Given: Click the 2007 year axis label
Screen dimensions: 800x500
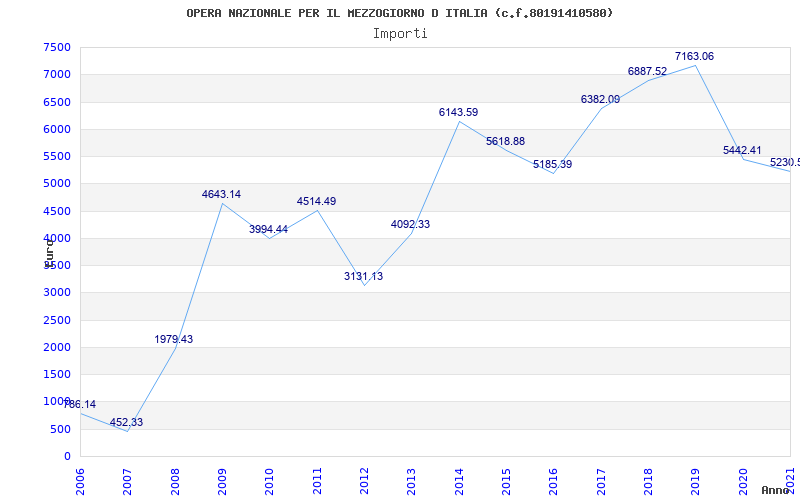Looking at the screenshot, I should pos(128,481).
